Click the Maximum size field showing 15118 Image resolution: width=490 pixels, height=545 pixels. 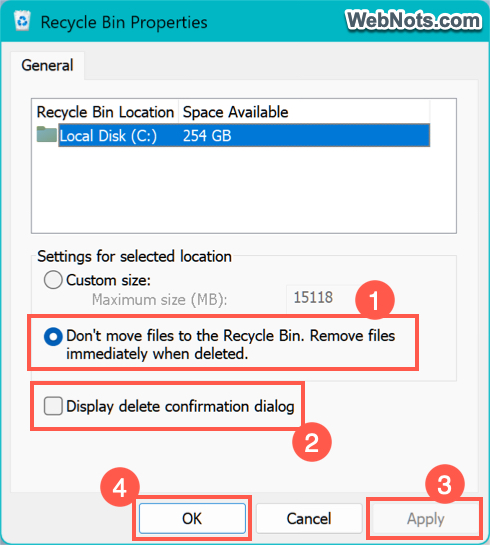(321, 298)
